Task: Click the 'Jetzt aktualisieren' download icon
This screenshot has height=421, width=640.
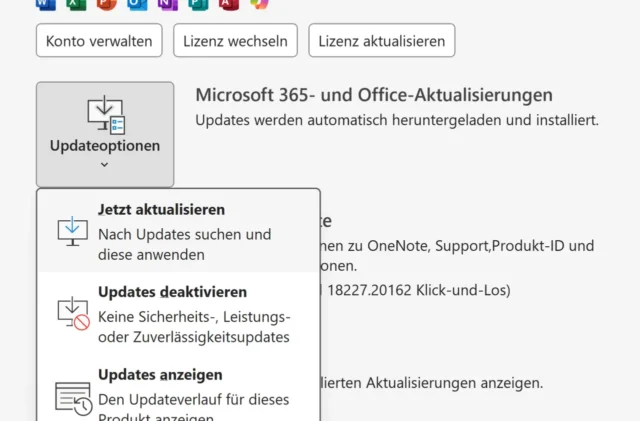Action: 72,231
